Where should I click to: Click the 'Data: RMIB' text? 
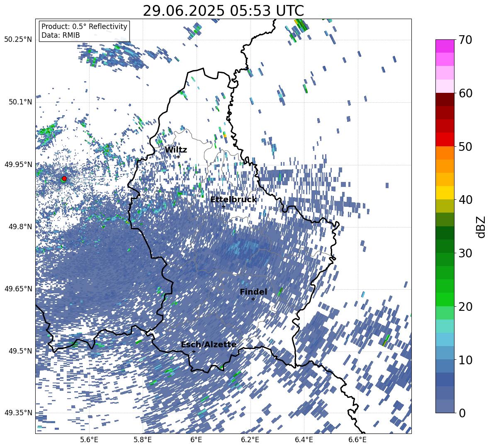(x=61, y=35)
